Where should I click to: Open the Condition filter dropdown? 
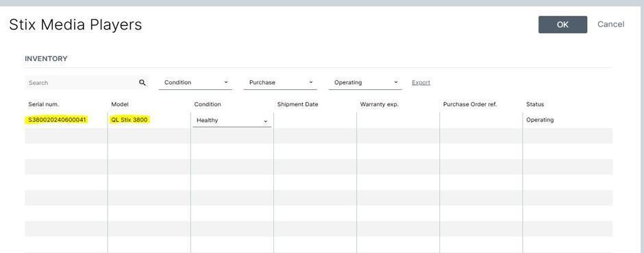point(195,82)
